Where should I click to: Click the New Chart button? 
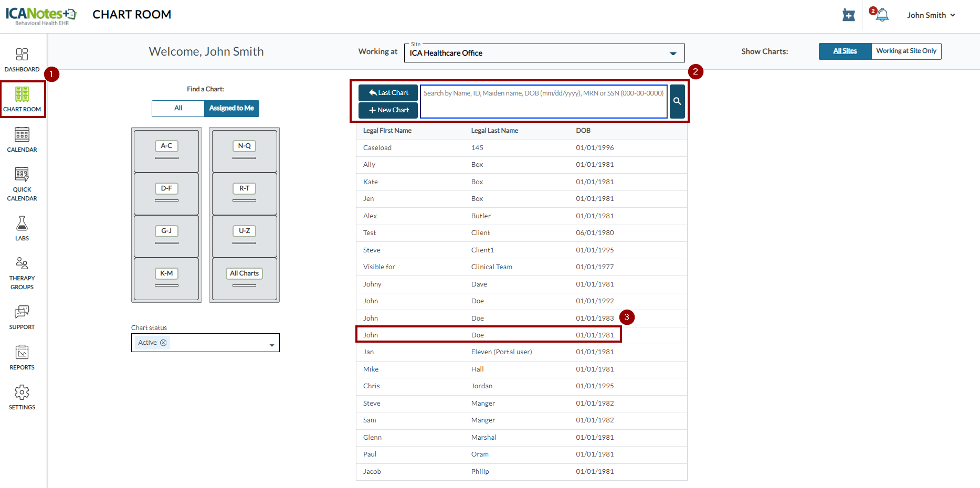coord(388,110)
